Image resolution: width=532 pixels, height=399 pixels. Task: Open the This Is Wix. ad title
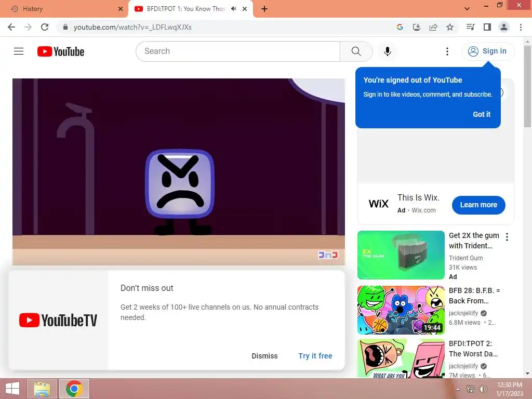point(418,197)
